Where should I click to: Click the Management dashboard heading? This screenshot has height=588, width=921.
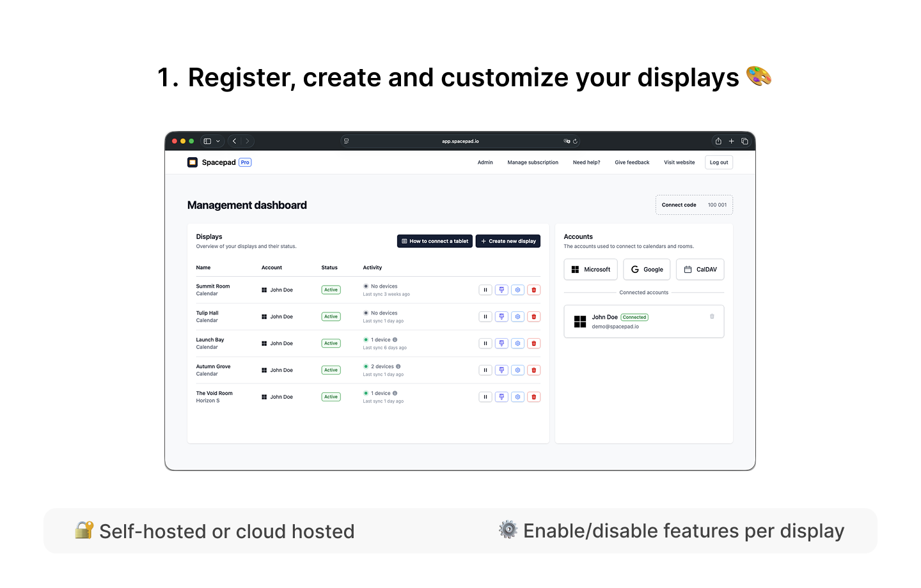247,205
